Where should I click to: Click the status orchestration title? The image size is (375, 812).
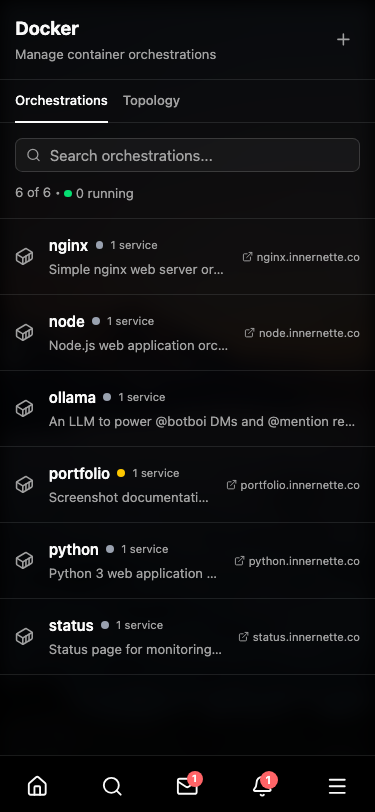tap(71, 626)
